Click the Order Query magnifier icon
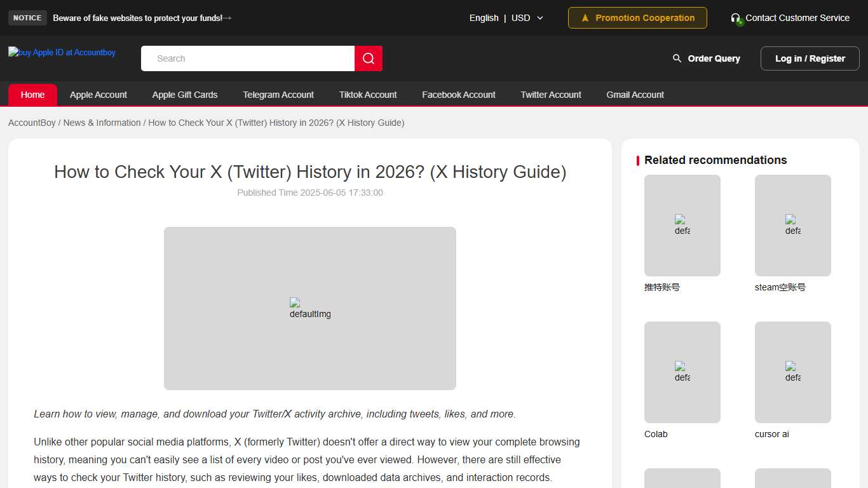The height and width of the screenshot is (488, 868). point(677,58)
